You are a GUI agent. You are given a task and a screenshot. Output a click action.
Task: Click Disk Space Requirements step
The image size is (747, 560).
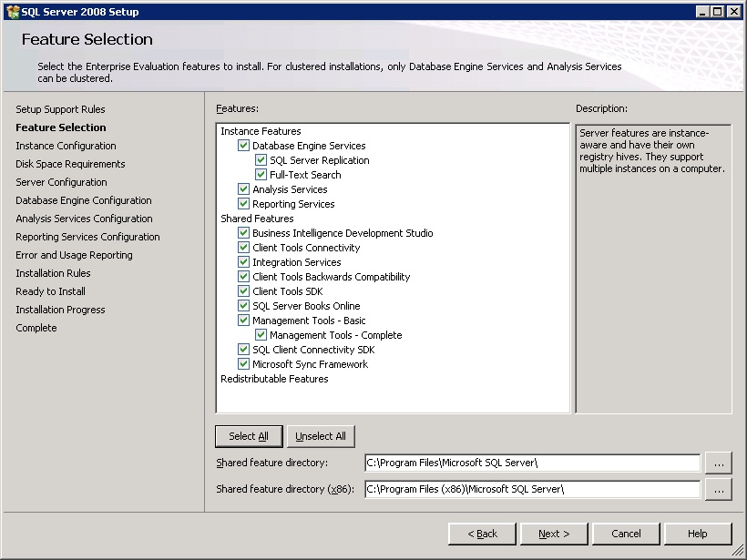point(70,164)
